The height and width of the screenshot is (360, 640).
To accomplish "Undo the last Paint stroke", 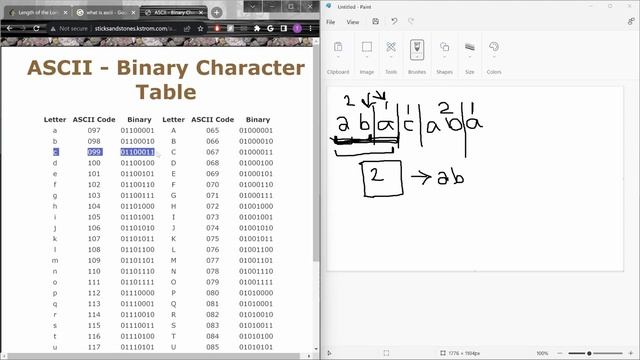I will coord(394,21).
